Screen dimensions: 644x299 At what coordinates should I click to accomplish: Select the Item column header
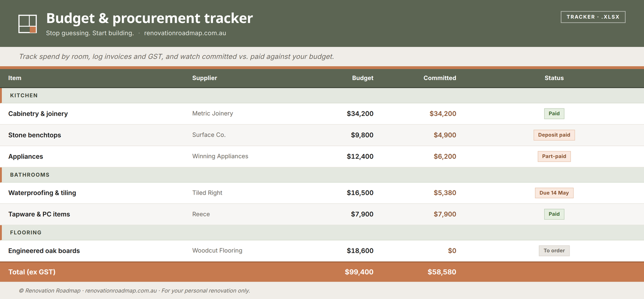point(15,78)
